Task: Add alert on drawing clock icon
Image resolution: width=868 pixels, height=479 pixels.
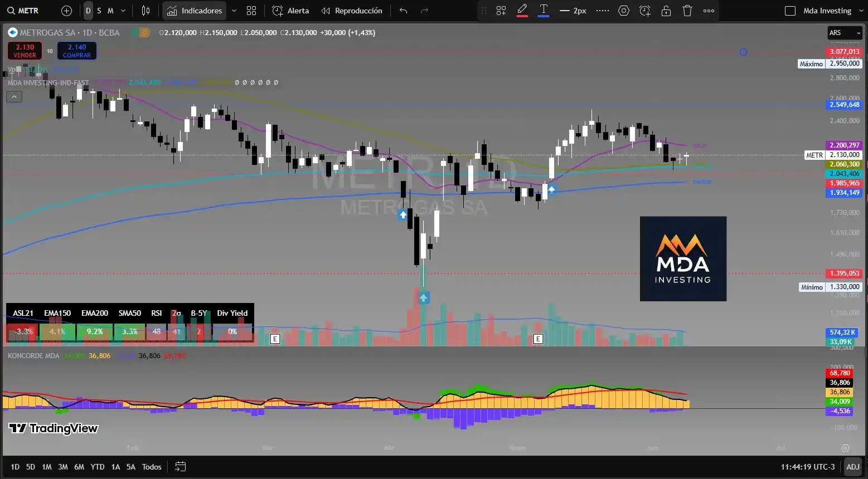Action: click(x=645, y=11)
